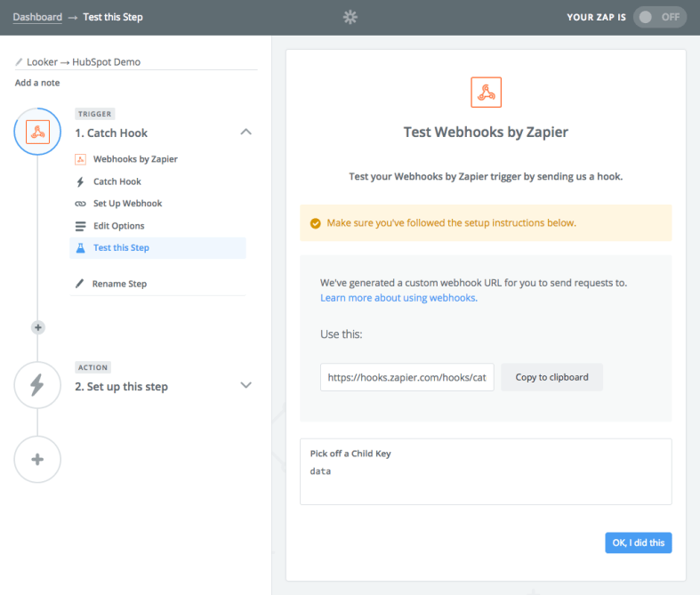Collapse the Catch Hook trigger section
The height and width of the screenshot is (595, 700).
[x=246, y=133]
